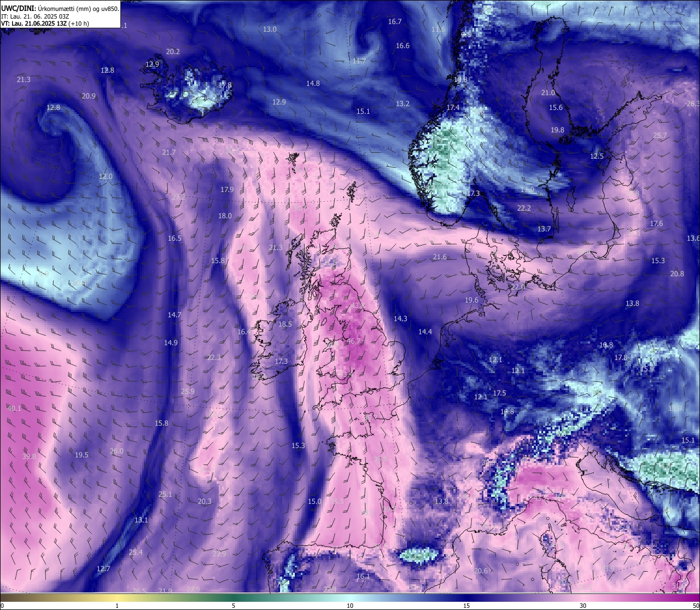This screenshot has width=700, height=610.
Task: Click the 22.2 value on the map
Action: click(524, 208)
